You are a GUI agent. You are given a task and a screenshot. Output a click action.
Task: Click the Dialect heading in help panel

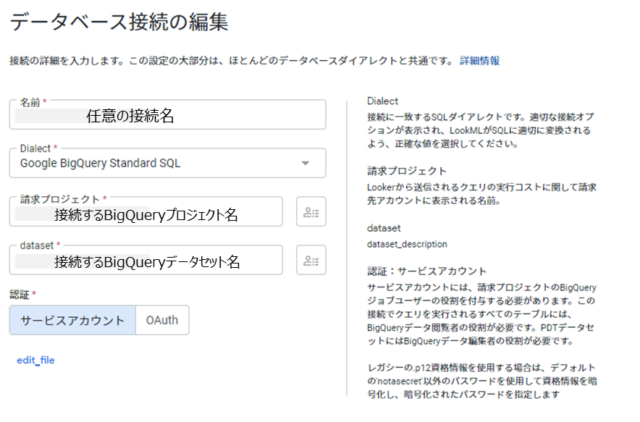382,101
